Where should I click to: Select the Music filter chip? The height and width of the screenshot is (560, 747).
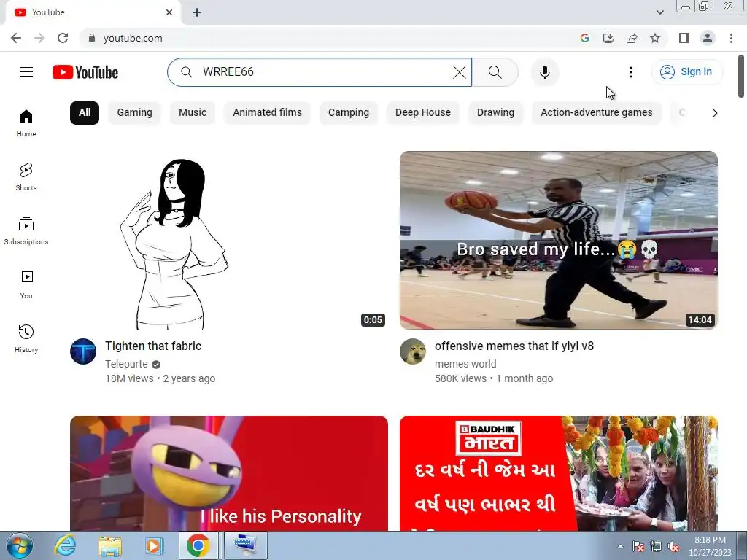[x=193, y=113]
